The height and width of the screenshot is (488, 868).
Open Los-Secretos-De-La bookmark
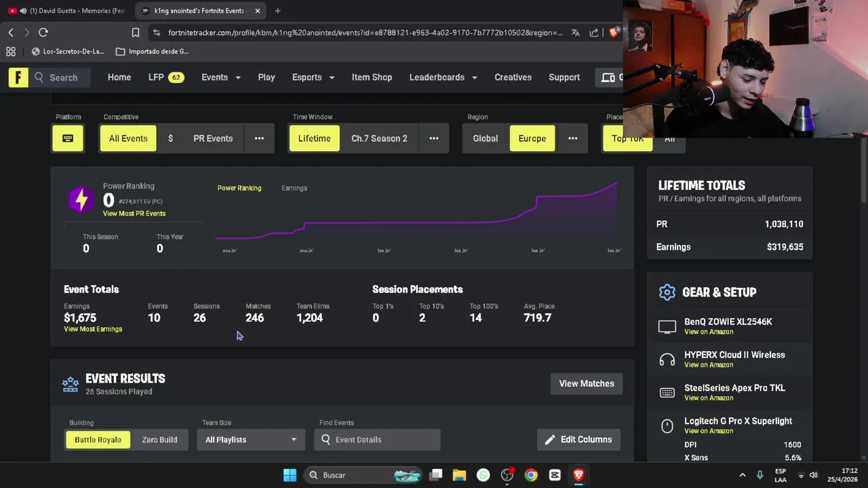[68, 52]
